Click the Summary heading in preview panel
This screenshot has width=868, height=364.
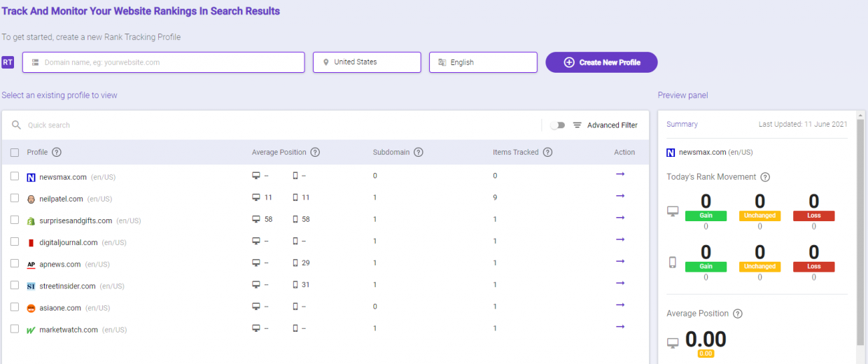click(682, 124)
